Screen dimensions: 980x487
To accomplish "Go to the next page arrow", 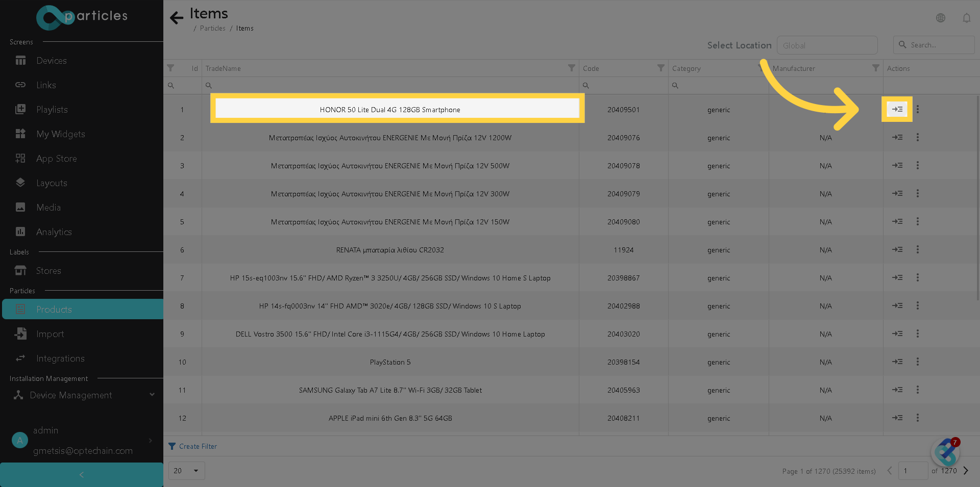I will [966, 471].
